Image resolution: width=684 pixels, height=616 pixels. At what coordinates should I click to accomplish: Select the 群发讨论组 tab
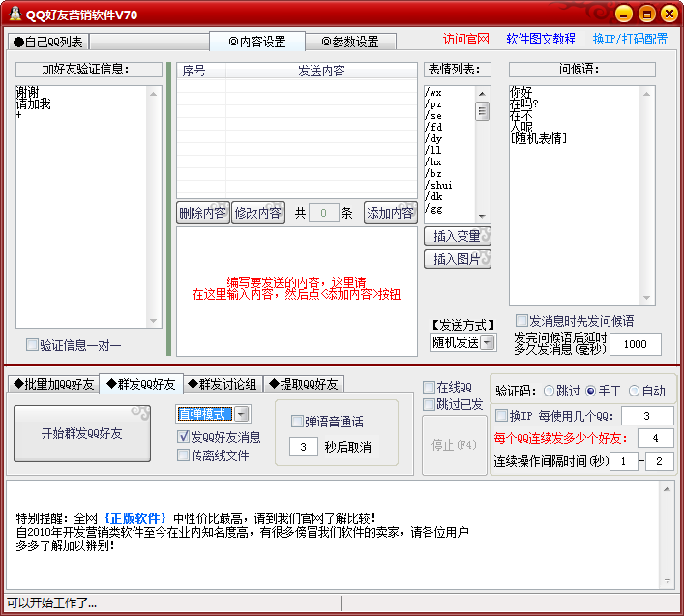pos(223,384)
